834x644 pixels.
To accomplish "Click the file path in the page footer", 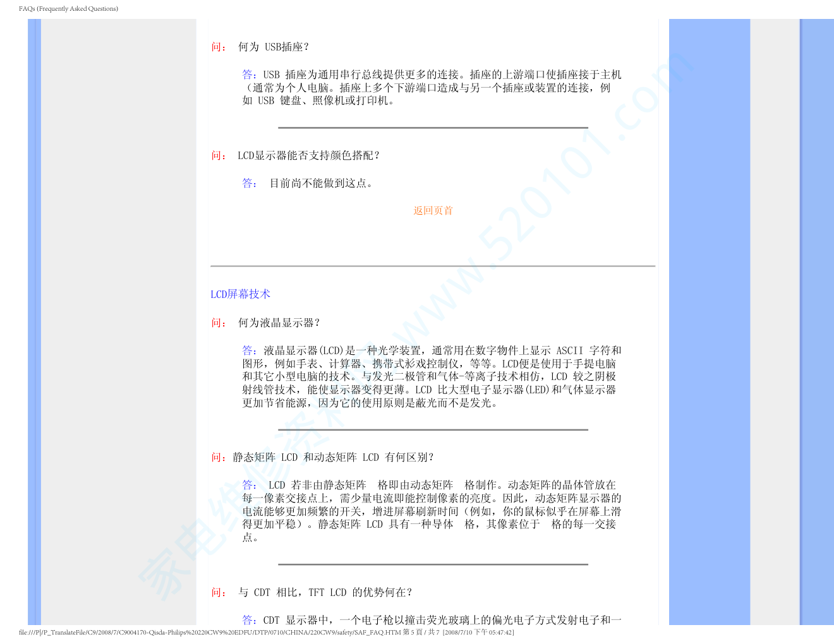I will pyautogui.click(x=210, y=633).
